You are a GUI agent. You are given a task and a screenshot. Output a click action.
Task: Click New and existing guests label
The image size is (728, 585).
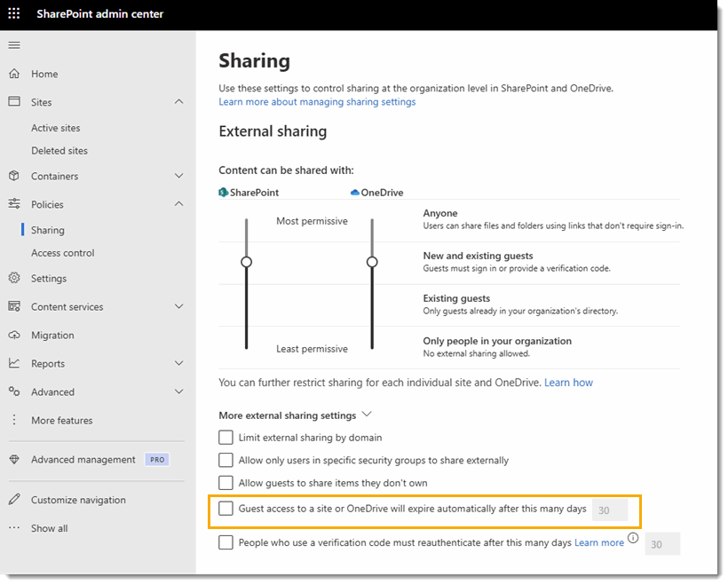click(478, 256)
